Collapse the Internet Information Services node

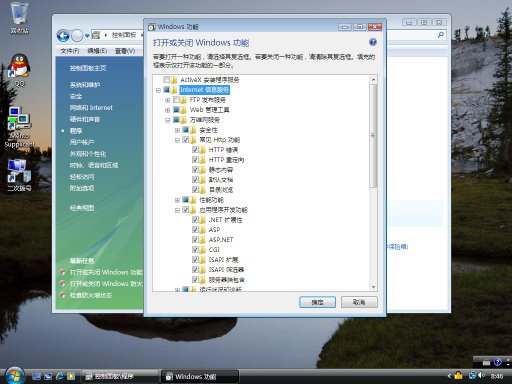click(158, 90)
